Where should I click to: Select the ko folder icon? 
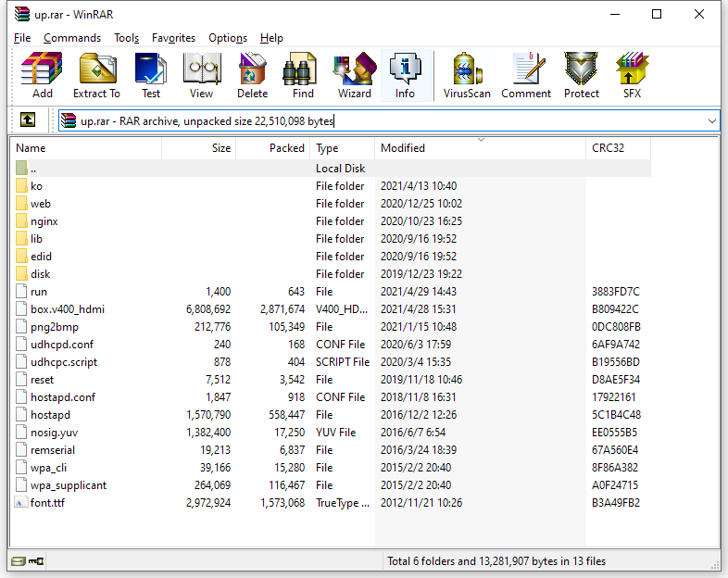click(x=21, y=185)
